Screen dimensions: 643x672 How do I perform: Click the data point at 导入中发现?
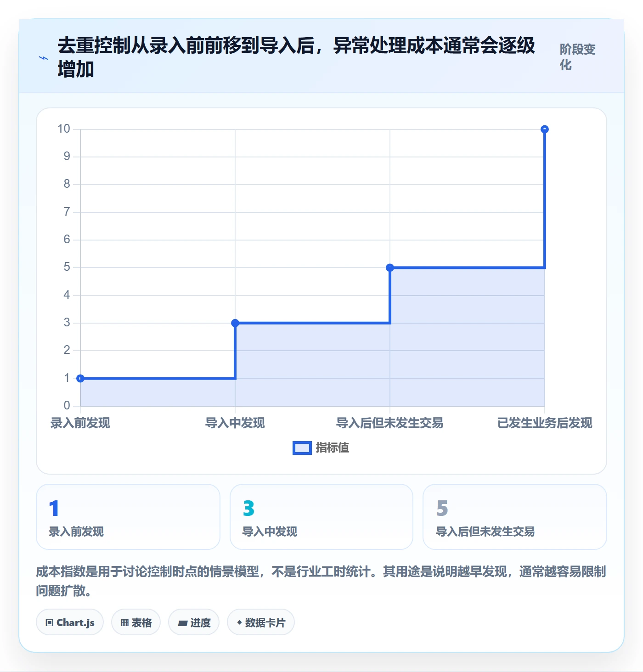tap(235, 323)
